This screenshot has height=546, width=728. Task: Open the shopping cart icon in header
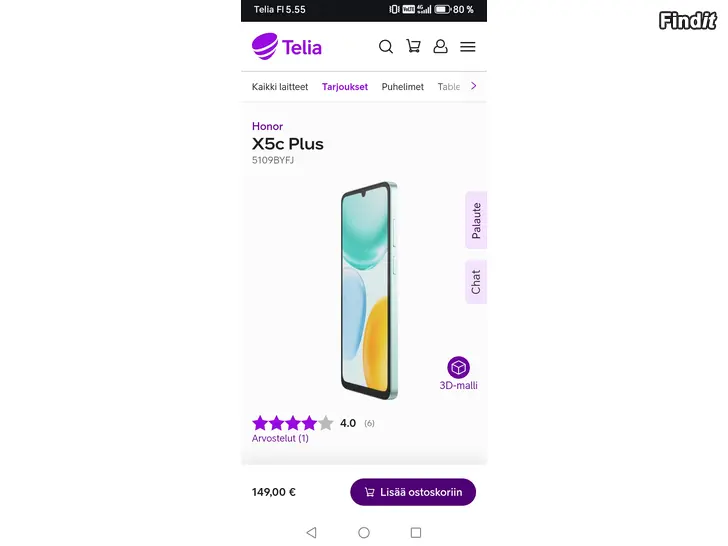413,46
